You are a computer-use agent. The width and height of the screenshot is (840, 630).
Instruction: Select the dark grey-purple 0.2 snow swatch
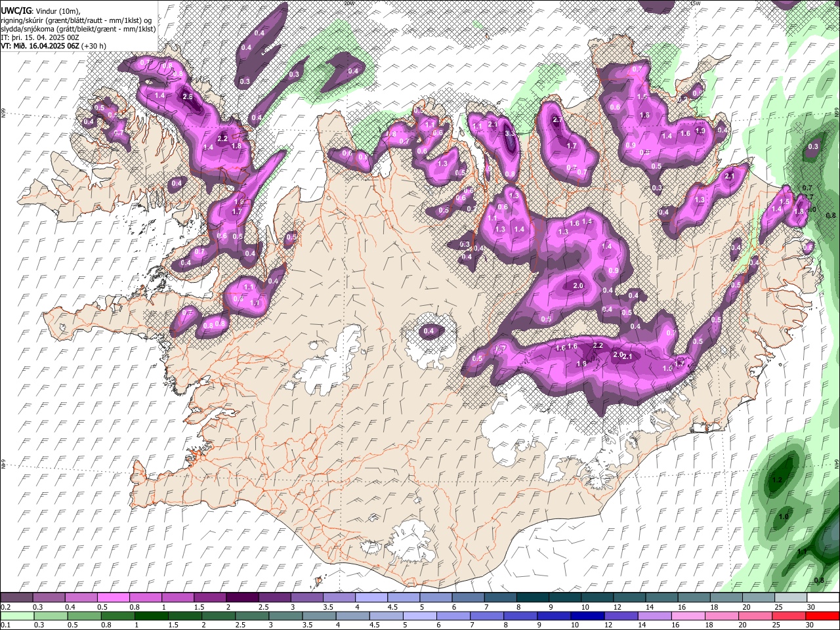point(16,598)
